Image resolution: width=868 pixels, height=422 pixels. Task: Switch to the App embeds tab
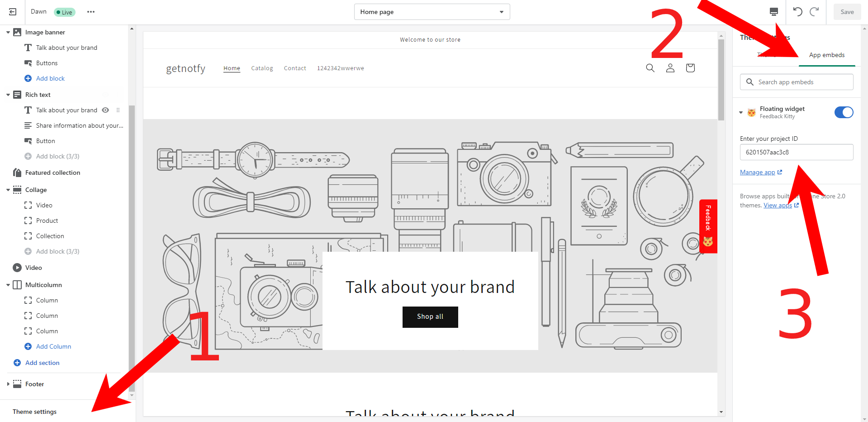coord(826,55)
